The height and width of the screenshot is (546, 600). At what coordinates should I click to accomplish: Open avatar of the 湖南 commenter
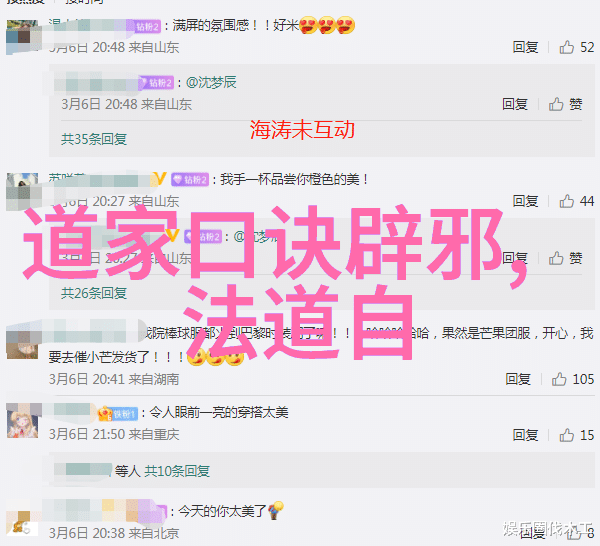[23, 342]
